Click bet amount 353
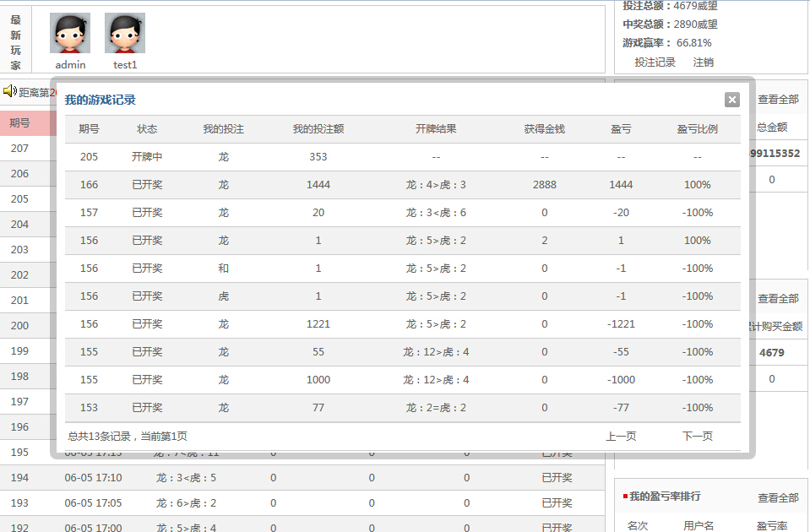The height and width of the screenshot is (532, 810). (x=318, y=157)
